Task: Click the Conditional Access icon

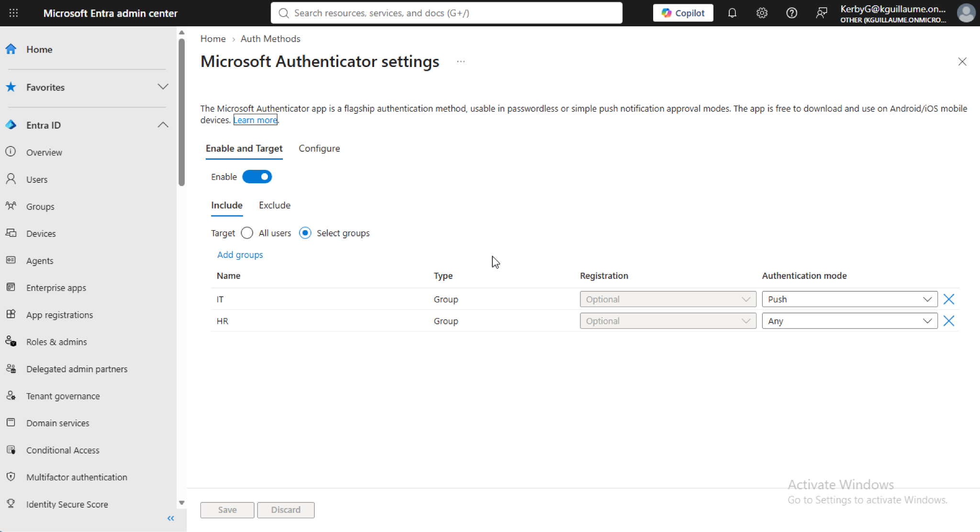Action: [11, 450]
